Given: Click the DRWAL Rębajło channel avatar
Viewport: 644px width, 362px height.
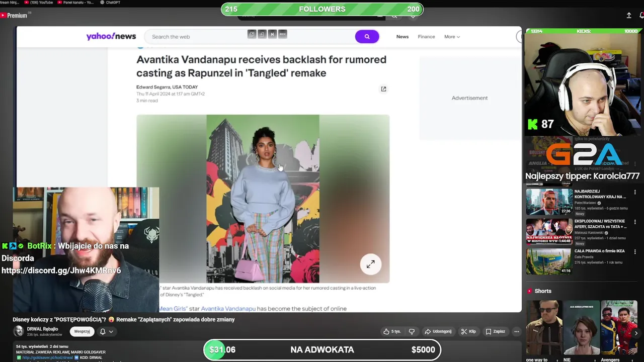Looking at the screenshot, I should (19, 331).
